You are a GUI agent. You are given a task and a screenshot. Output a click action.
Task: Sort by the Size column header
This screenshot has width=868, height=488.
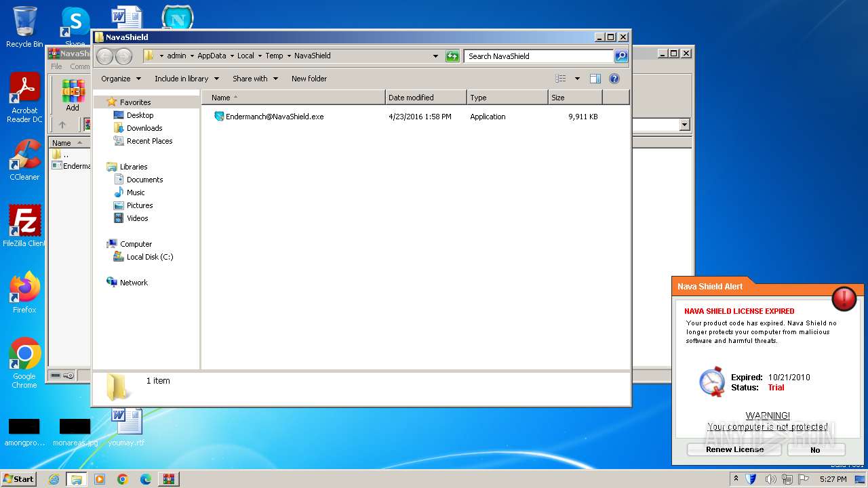click(x=575, y=98)
